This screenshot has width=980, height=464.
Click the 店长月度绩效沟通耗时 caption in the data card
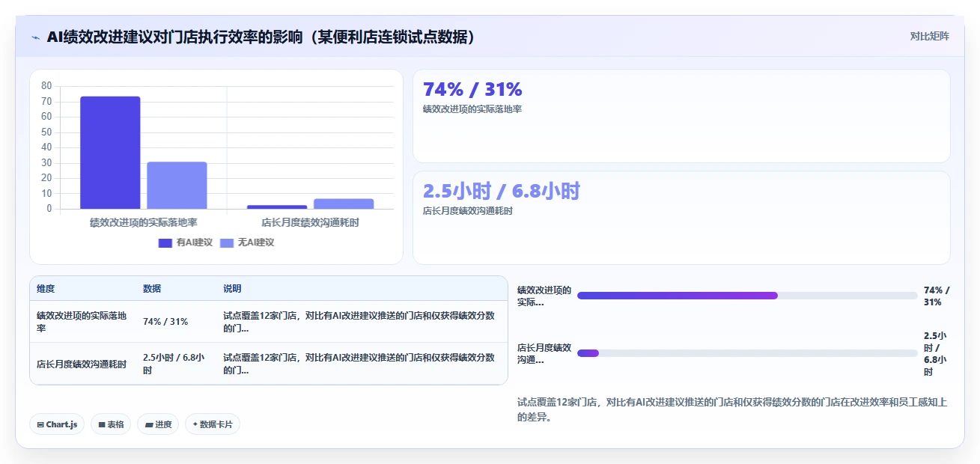tap(468, 211)
